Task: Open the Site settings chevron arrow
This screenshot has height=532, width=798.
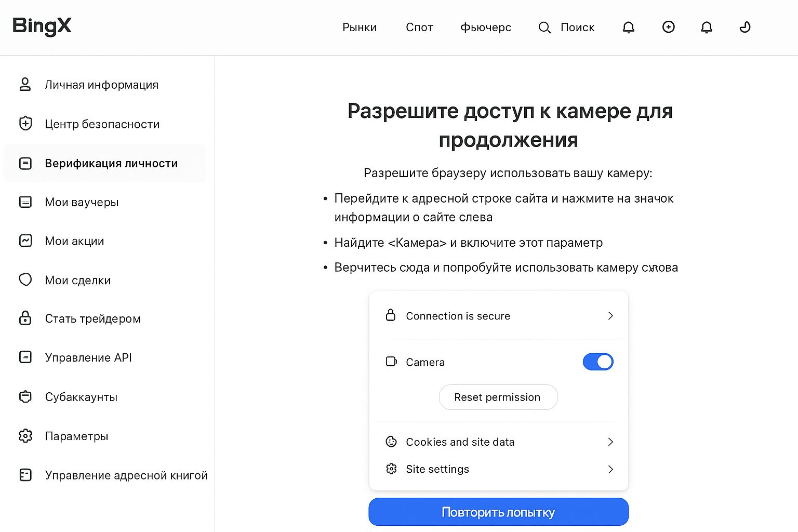Action: click(x=610, y=469)
